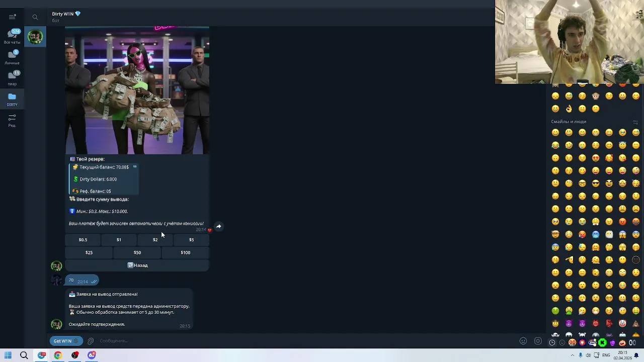The height and width of the screenshot is (362, 644).
Task: Open Google Chrome from taskbar
Action: [58, 355]
